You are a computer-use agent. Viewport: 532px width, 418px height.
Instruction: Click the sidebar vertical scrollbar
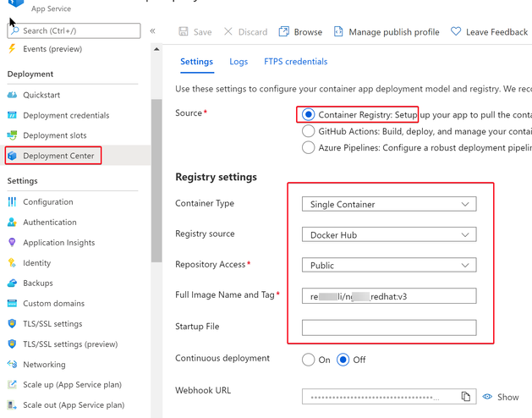click(156, 169)
